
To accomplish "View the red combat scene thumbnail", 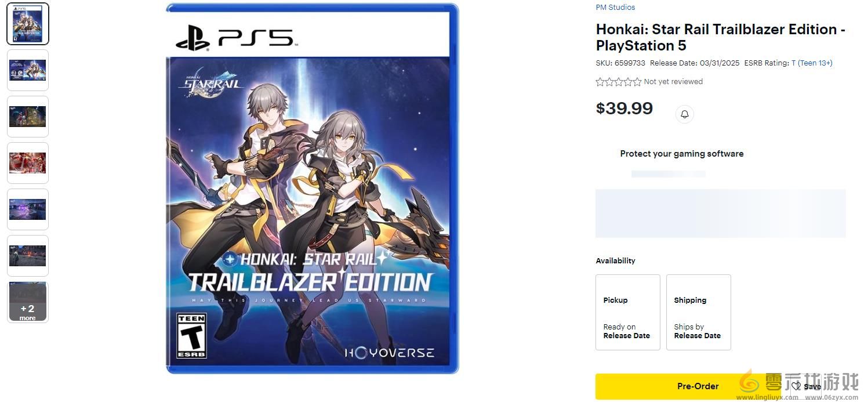I will [x=27, y=162].
